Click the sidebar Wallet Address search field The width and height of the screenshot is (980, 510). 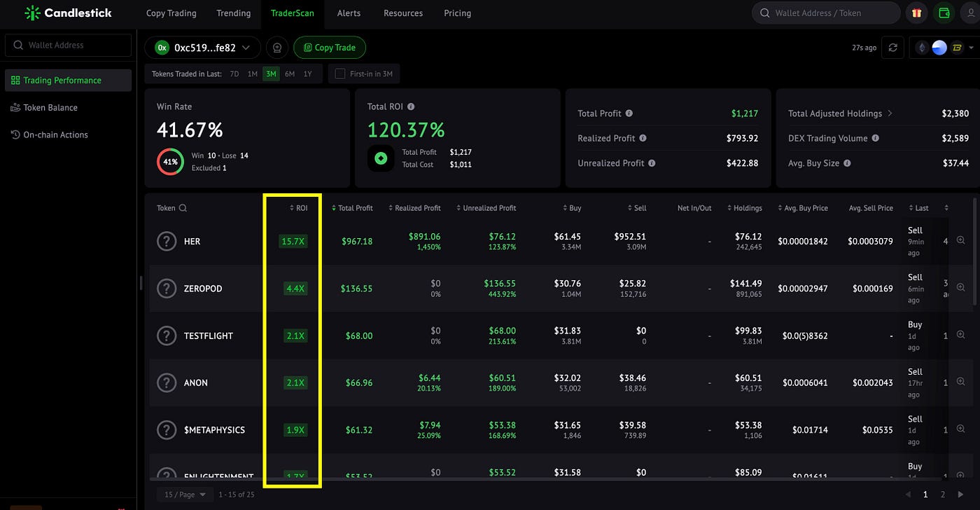(x=68, y=45)
